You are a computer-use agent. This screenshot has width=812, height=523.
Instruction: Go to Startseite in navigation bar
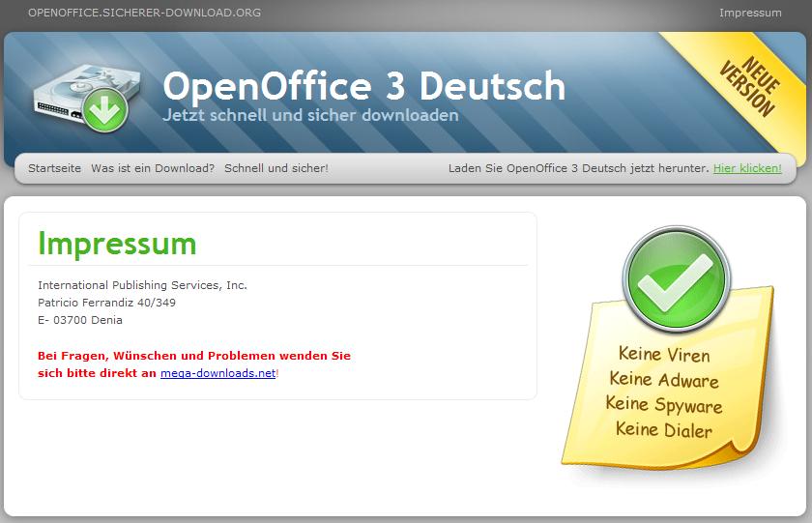pyautogui.click(x=54, y=168)
